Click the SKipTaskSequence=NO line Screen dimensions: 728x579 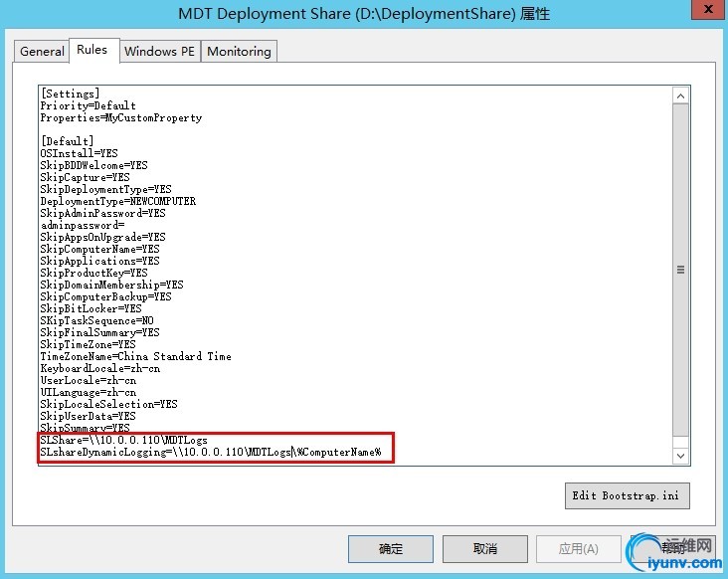[97, 321]
